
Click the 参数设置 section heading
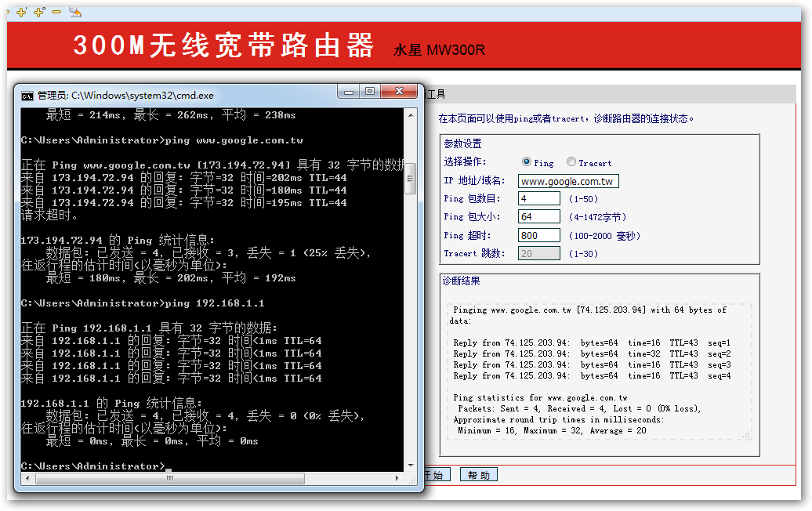click(x=462, y=143)
